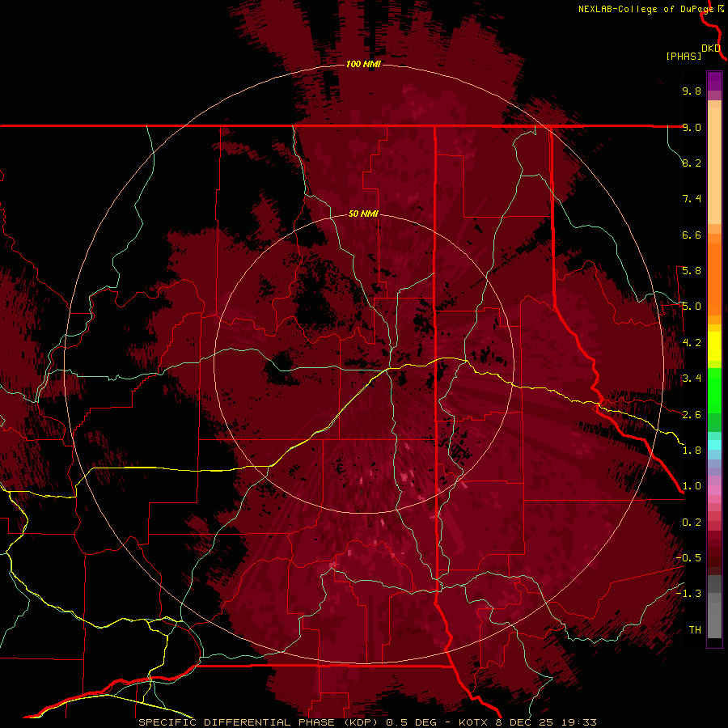The height and width of the screenshot is (728, 728).
Task: Click the TH threshold legend label
Action: (x=695, y=630)
